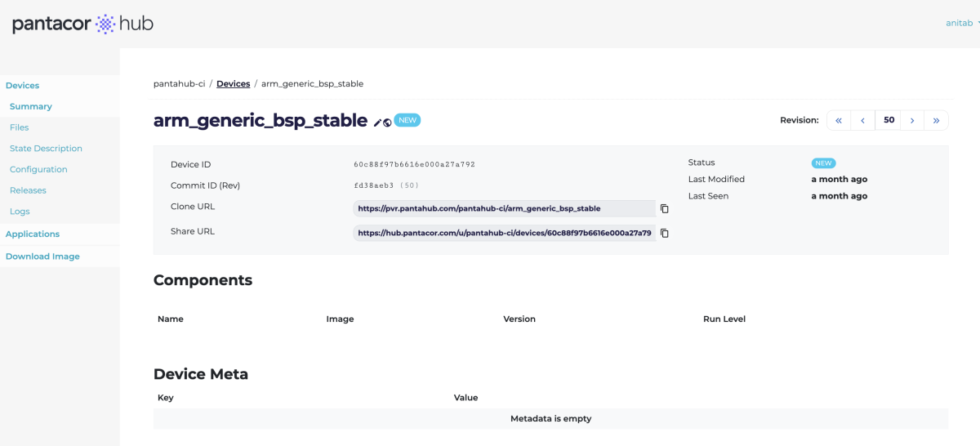Open the Files section in sidebar
Screen dimensions: 980x446
pyautogui.click(x=20, y=127)
